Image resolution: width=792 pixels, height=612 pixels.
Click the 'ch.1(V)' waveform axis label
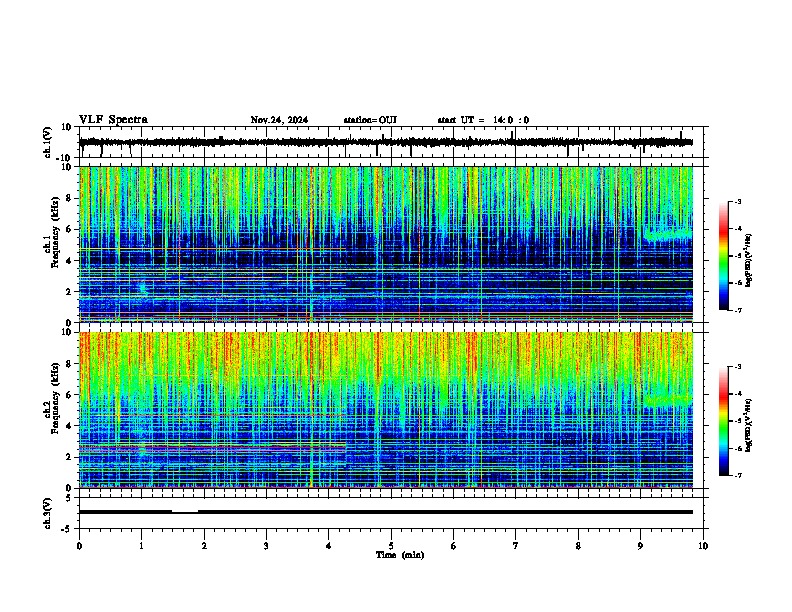pyautogui.click(x=48, y=142)
